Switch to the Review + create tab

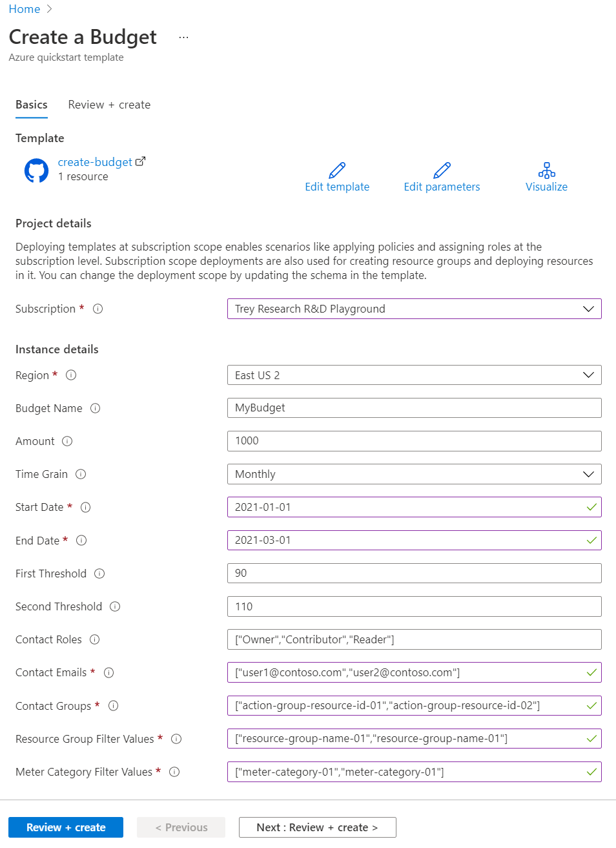109,105
